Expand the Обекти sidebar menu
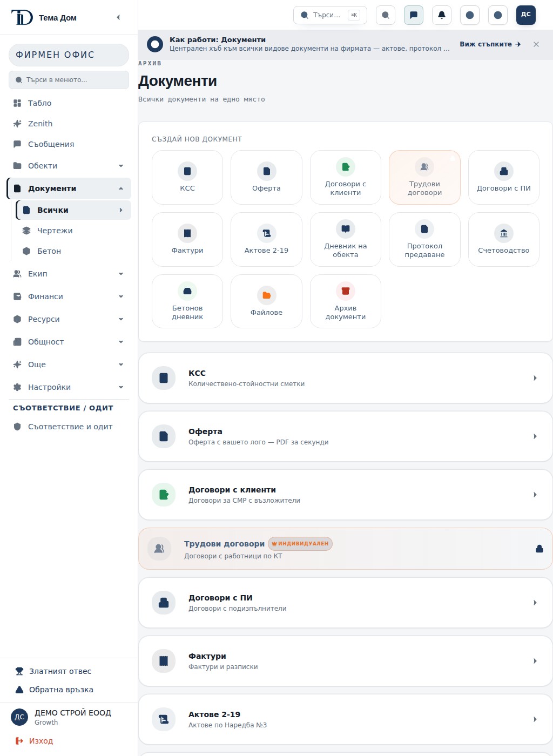The image size is (553, 756). pyautogui.click(x=69, y=166)
